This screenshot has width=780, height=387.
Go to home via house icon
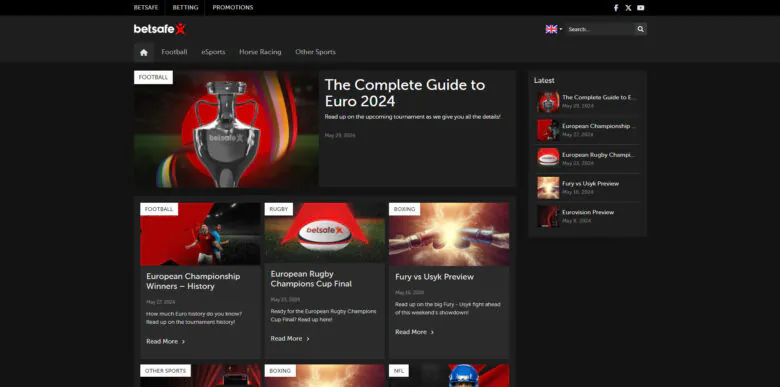tap(144, 52)
